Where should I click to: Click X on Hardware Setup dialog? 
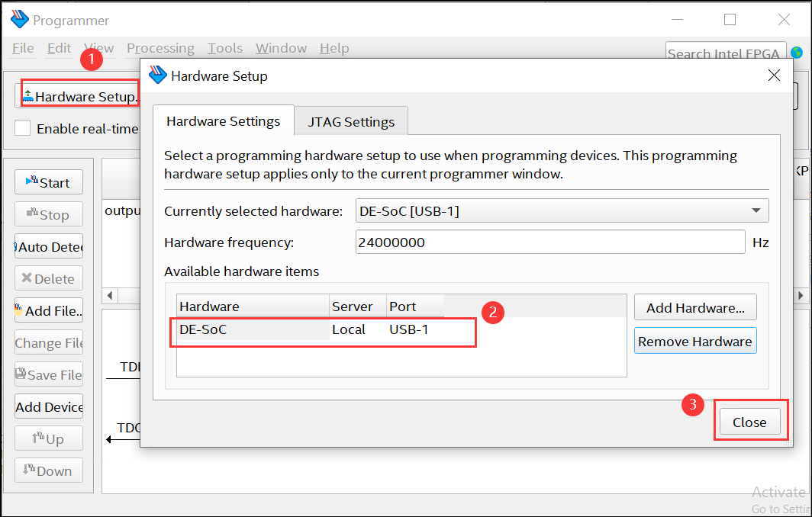tap(774, 75)
